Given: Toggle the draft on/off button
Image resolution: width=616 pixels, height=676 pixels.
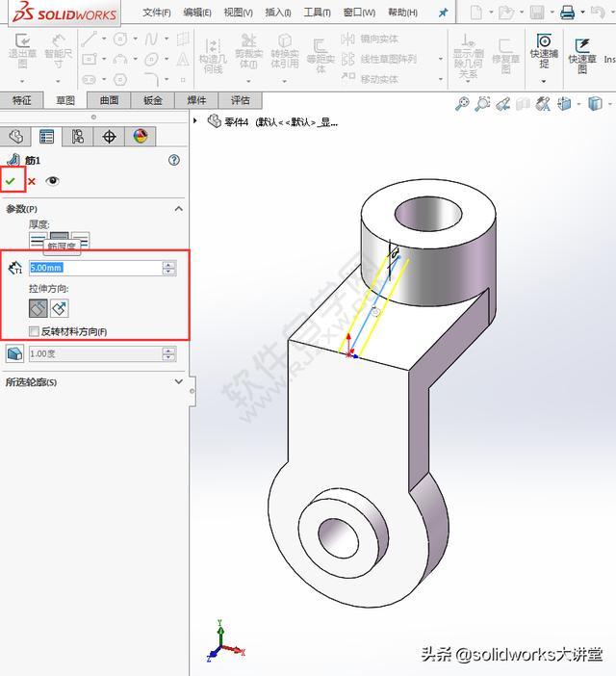Looking at the screenshot, I should (15, 353).
